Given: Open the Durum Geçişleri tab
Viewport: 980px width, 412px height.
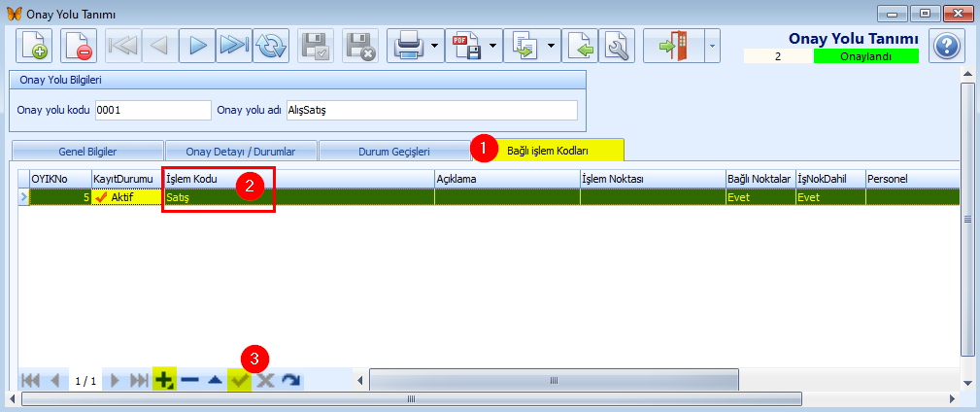Looking at the screenshot, I should (395, 151).
